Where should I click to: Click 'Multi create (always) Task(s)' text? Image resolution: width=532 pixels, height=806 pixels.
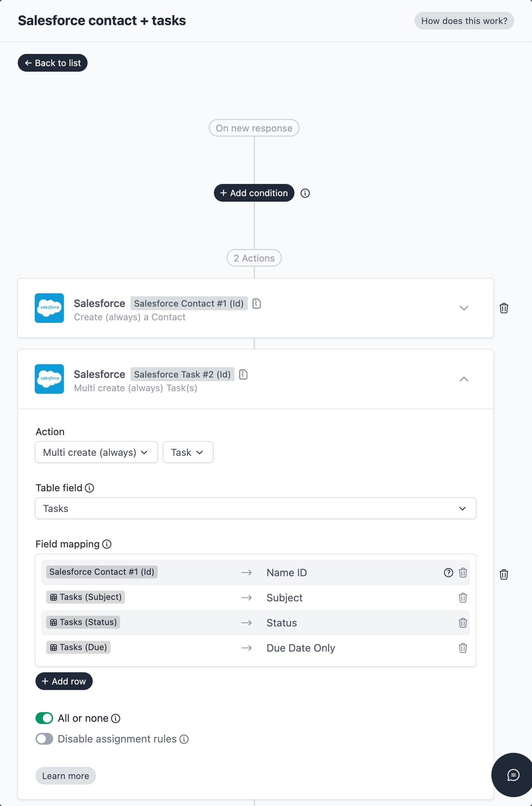(136, 388)
